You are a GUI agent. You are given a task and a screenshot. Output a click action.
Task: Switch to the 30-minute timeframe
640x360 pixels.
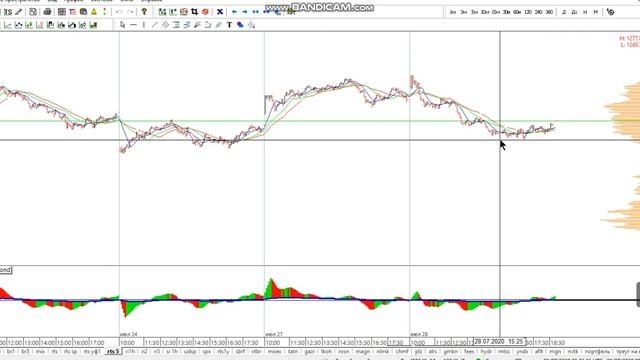506,12
